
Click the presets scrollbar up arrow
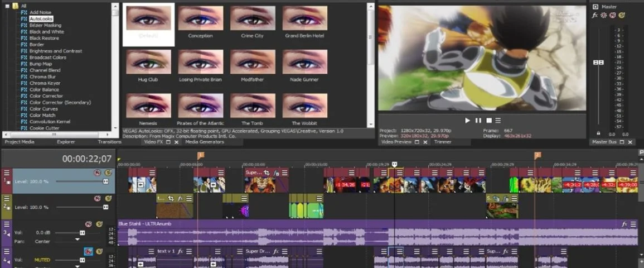(x=371, y=6)
